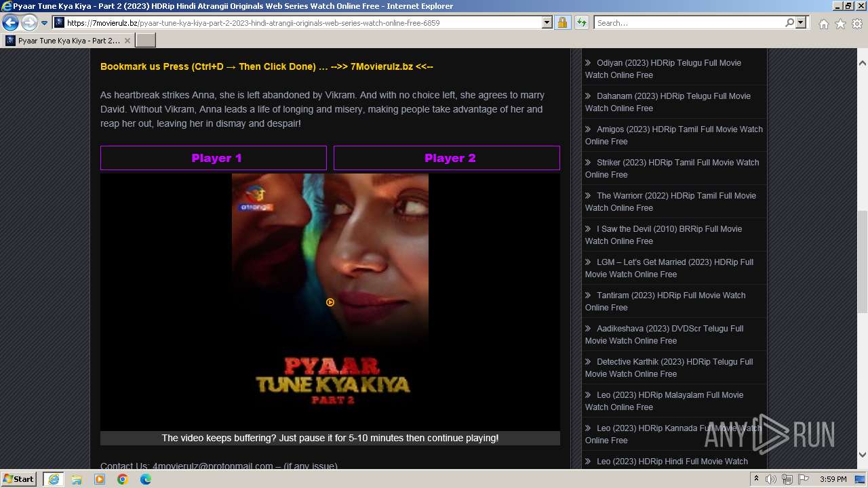868x488 pixels.
Task: Click the video keeps buffering notice
Action: click(x=330, y=438)
